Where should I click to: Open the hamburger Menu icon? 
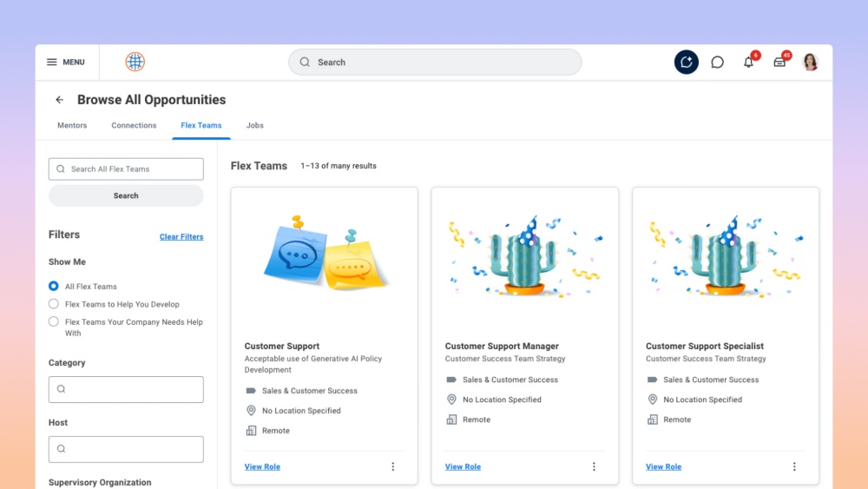52,63
